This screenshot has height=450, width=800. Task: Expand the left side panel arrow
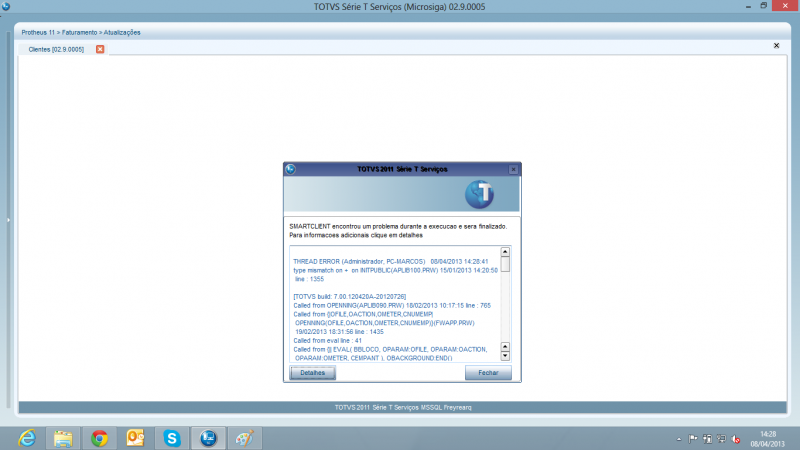(x=8, y=220)
